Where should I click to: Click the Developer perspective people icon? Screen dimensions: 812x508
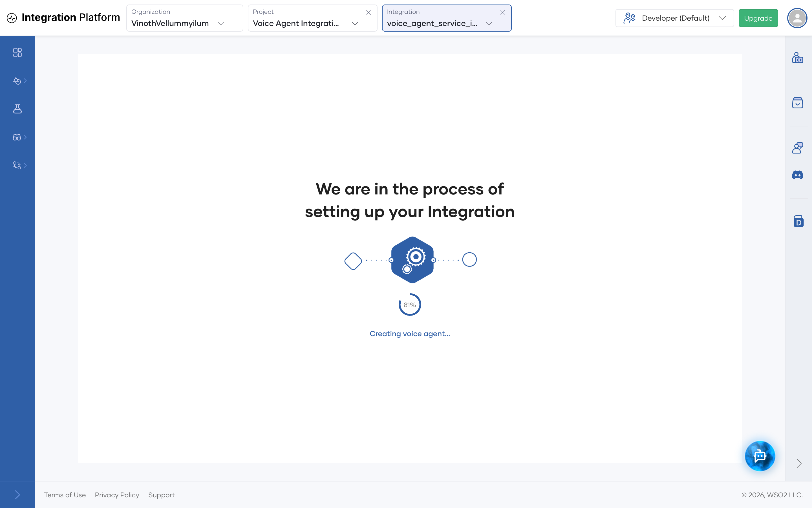630,18
